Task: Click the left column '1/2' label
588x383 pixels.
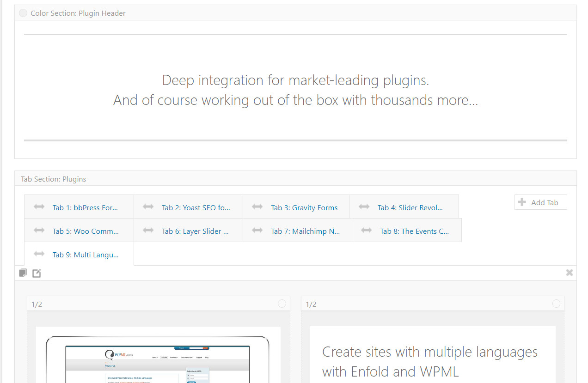Action: (x=37, y=304)
